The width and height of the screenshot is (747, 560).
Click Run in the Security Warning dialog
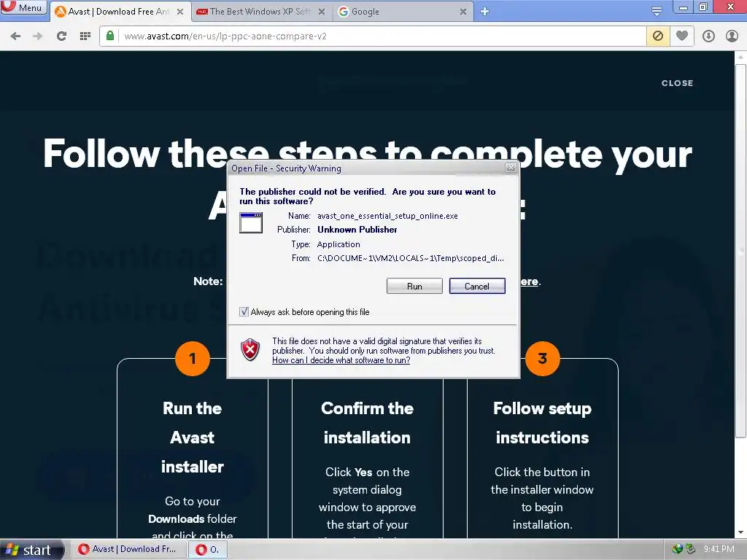coord(414,286)
